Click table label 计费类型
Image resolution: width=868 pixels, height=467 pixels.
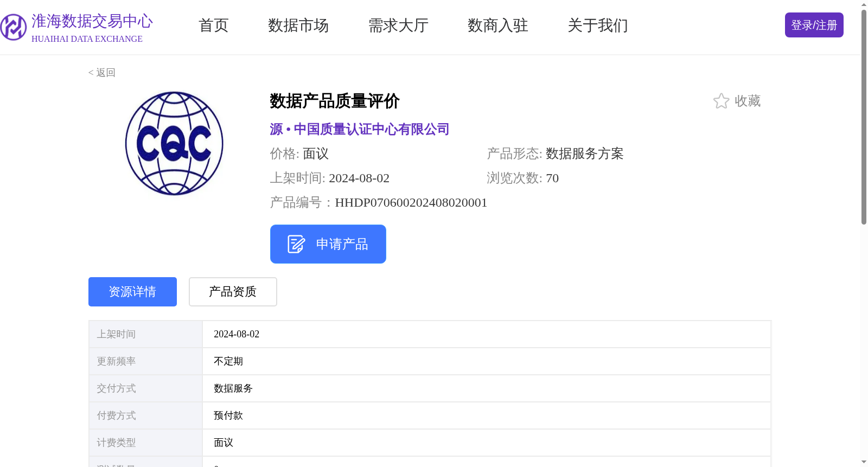[116, 443]
